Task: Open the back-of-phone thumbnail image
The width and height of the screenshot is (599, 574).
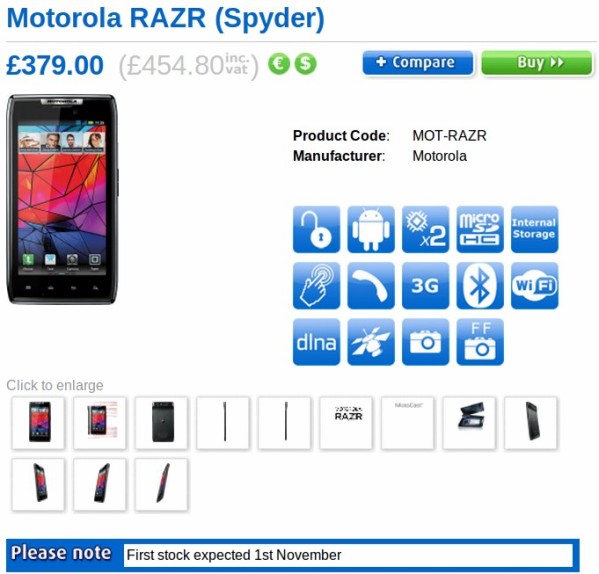Action: click(162, 423)
